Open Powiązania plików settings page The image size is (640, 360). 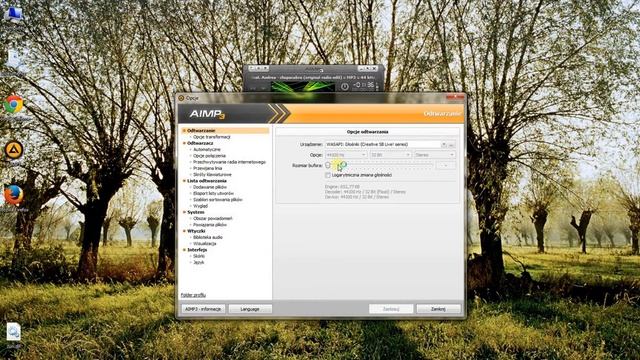point(210,225)
